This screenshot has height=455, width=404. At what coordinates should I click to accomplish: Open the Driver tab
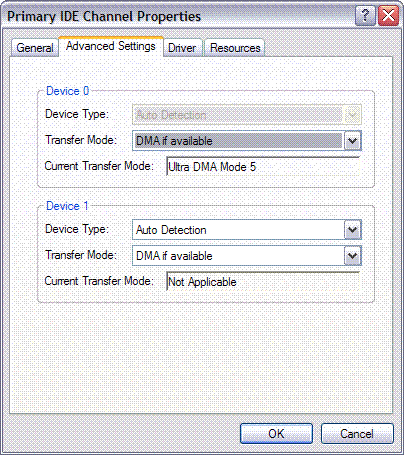click(182, 48)
